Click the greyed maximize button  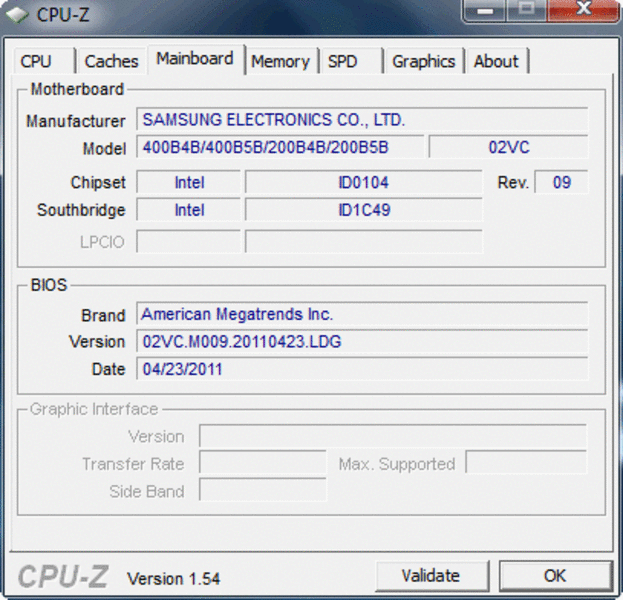[x=526, y=11]
